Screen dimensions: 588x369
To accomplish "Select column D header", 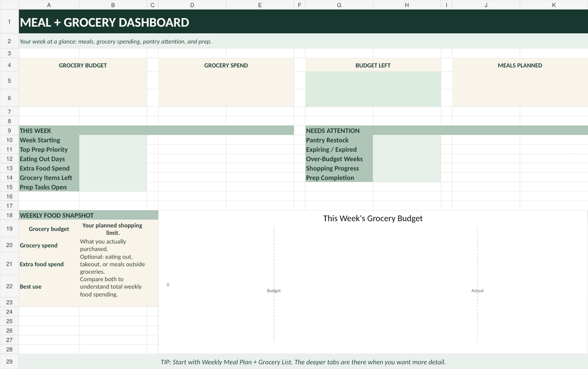I will pos(192,5).
